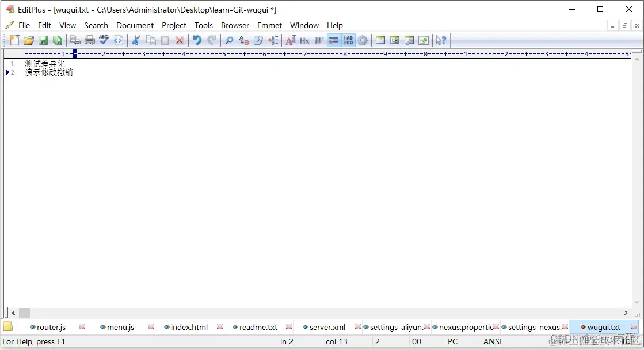
Task: Click the folder icon left of document tabs
Action: tap(8, 326)
